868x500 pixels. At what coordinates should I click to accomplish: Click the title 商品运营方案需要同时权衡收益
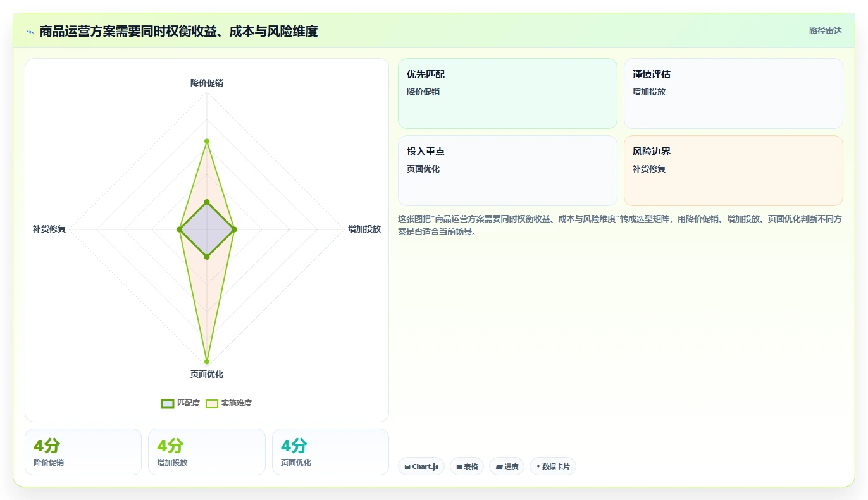tap(178, 31)
